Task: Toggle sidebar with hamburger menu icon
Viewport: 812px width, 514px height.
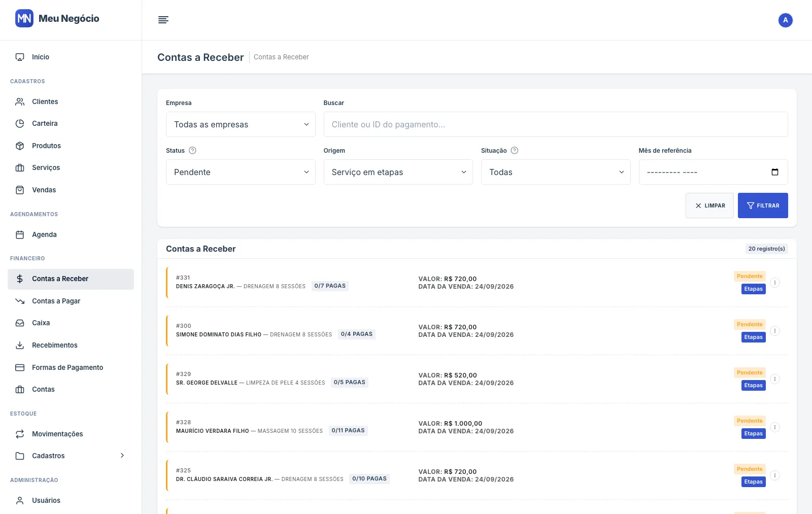Action: pyautogui.click(x=163, y=20)
